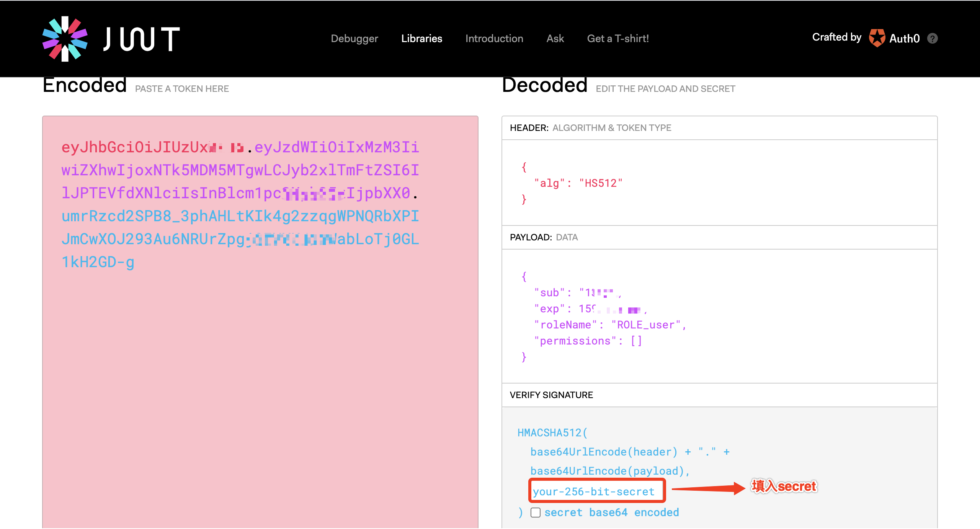Click the JWT wordmark text logo
This screenshot has width=980, height=529.
click(x=141, y=39)
